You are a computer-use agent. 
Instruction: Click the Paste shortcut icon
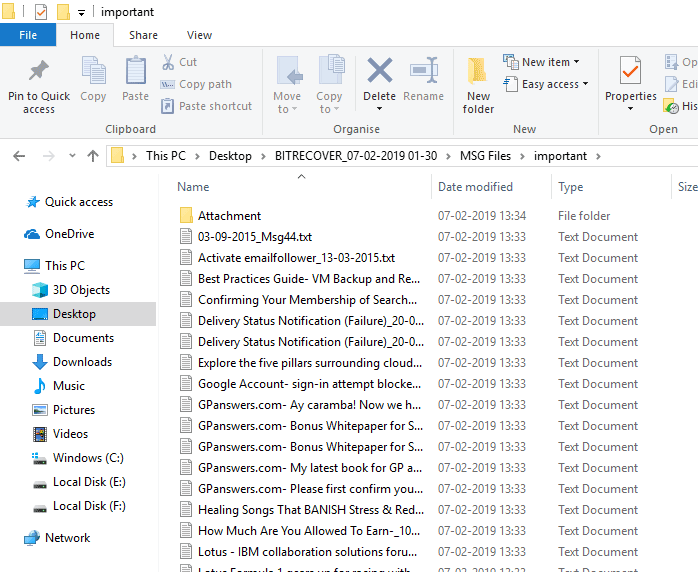click(167, 106)
